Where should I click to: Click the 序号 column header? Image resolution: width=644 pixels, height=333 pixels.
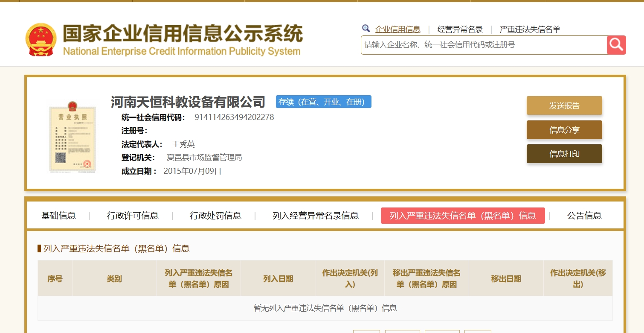pyautogui.click(x=55, y=279)
